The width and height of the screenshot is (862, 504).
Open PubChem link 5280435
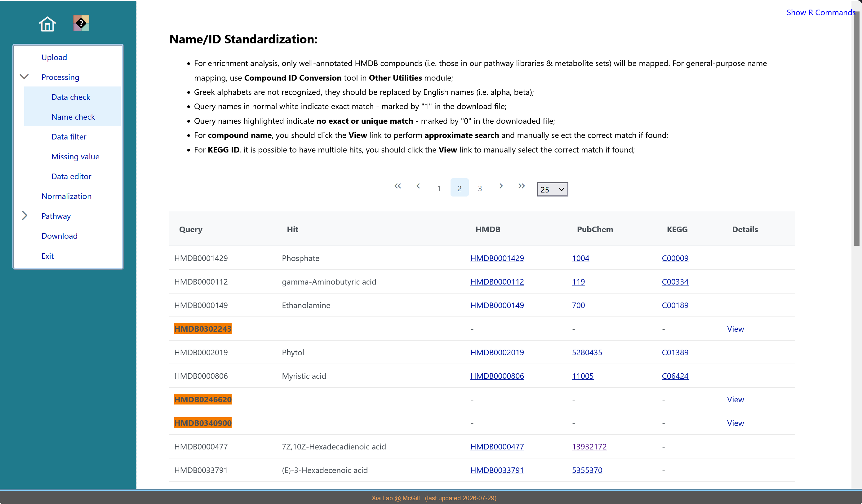tap(587, 352)
